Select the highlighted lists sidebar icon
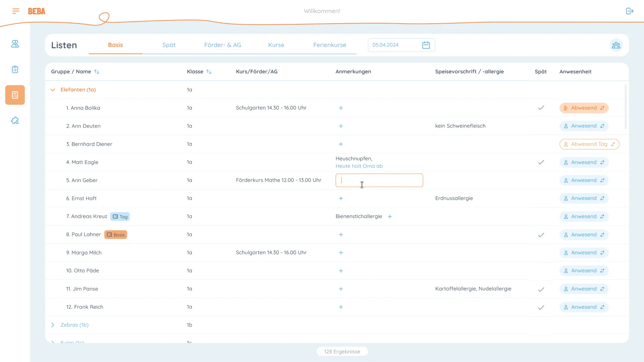 click(x=15, y=95)
